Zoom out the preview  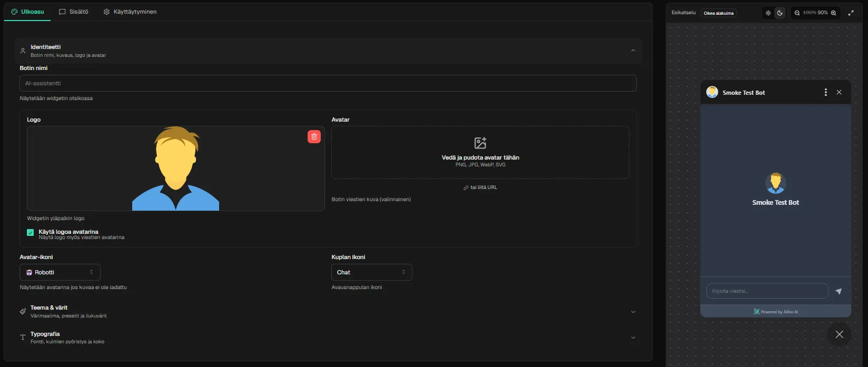tap(797, 13)
